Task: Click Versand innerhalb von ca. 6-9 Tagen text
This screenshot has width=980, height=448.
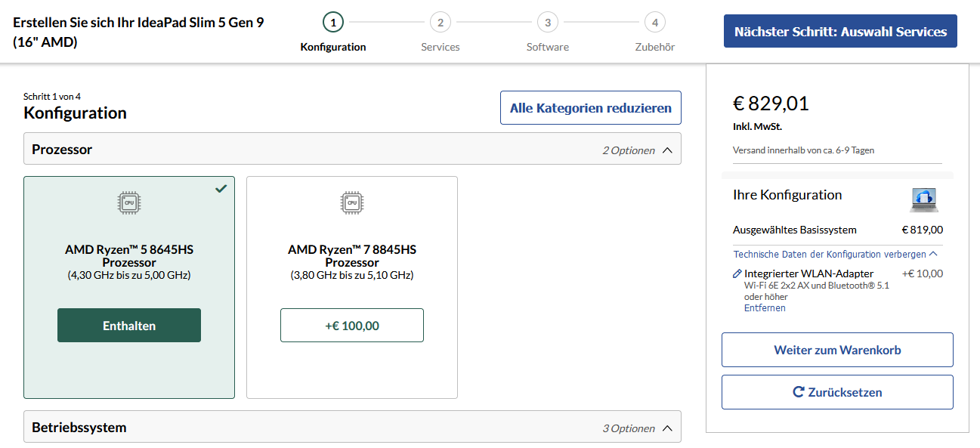Action: tap(803, 150)
